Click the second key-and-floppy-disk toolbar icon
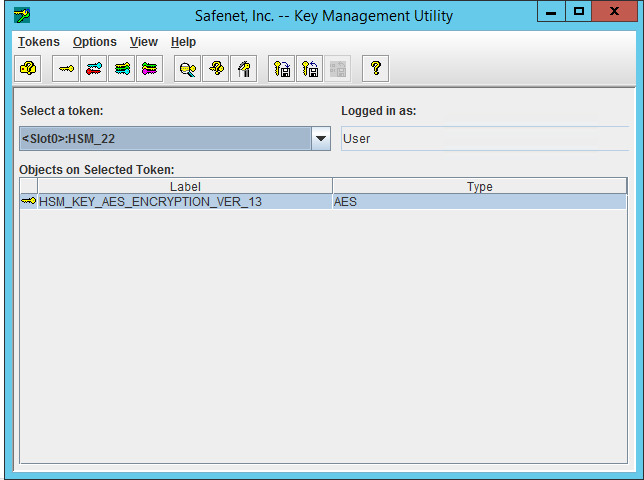The height and width of the screenshot is (480, 644). click(310, 69)
